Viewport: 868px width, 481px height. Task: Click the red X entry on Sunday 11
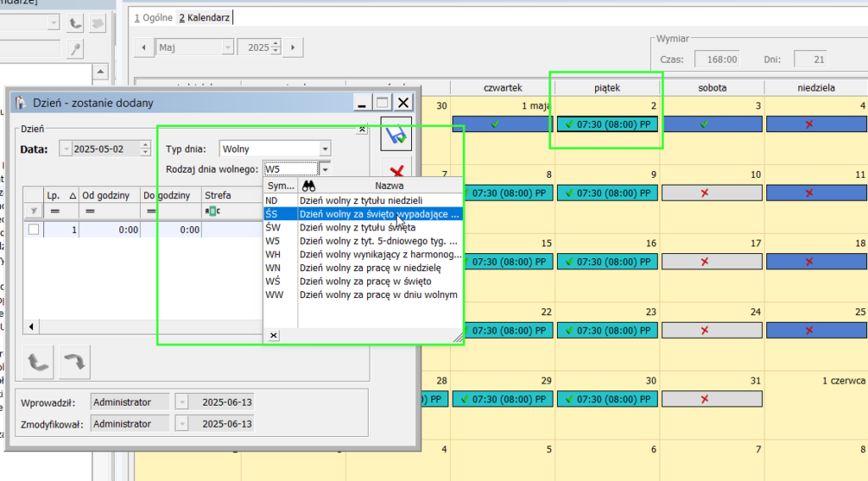pyautogui.click(x=816, y=193)
